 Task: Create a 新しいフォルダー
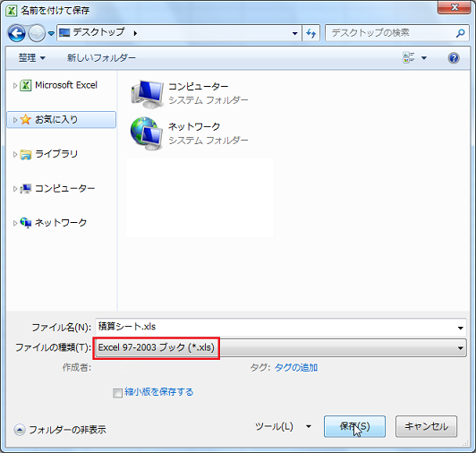coord(101,57)
